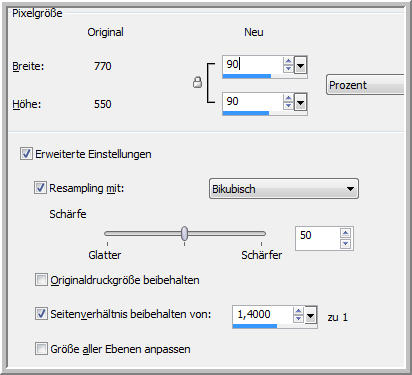Increase the Breite value with up arrow
Image resolution: width=412 pixels, height=375 pixels.
pyautogui.click(x=288, y=61)
